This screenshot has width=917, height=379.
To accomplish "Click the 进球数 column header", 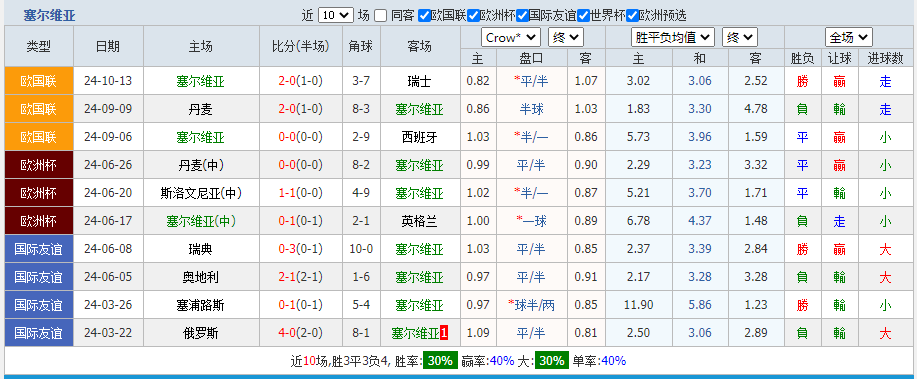I will click(x=885, y=58).
